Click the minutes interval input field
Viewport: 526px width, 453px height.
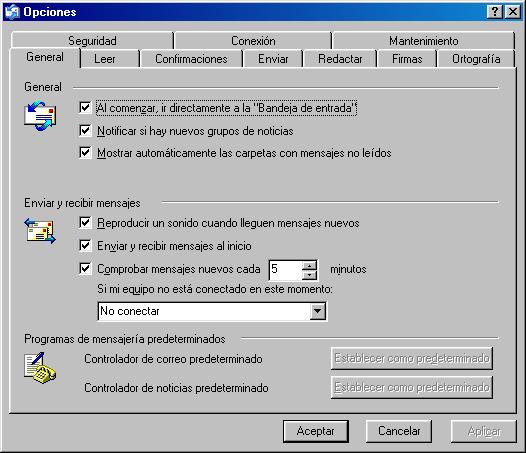pyautogui.click(x=285, y=269)
